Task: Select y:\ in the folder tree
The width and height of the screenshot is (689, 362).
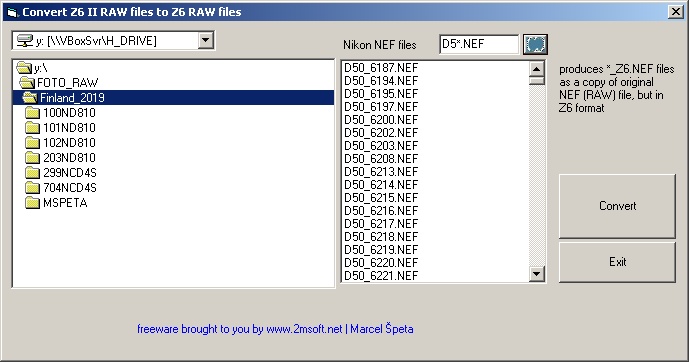Action: 40,68
